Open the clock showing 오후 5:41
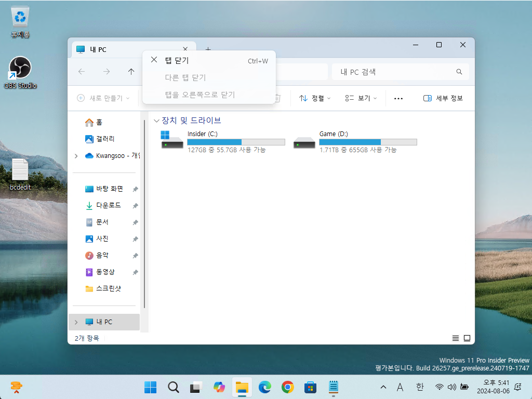Screen dimensions: 532x399 494,387
